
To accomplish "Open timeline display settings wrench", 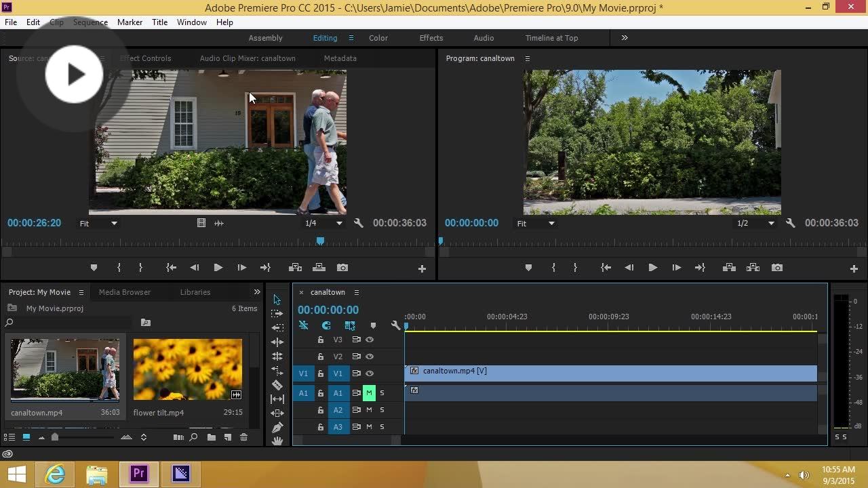I will (x=396, y=325).
